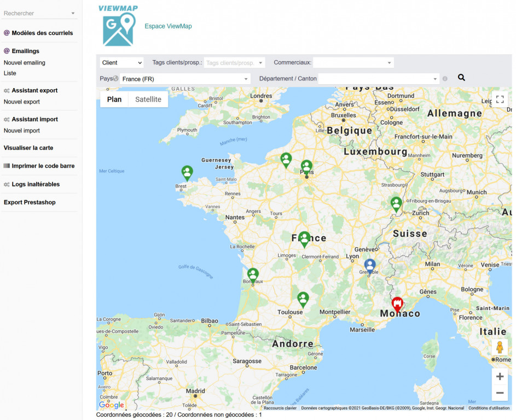The height and width of the screenshot is (420, 516).
Task: Open the Pays dropdown showing France (FR)
Action: pyautogui.click(x=185, y=79)
